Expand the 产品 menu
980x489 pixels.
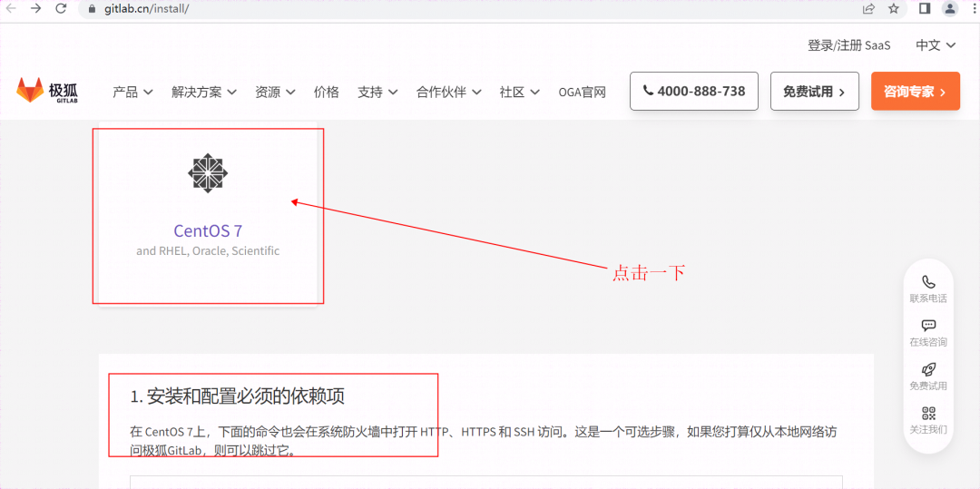[x=132, y=92]
